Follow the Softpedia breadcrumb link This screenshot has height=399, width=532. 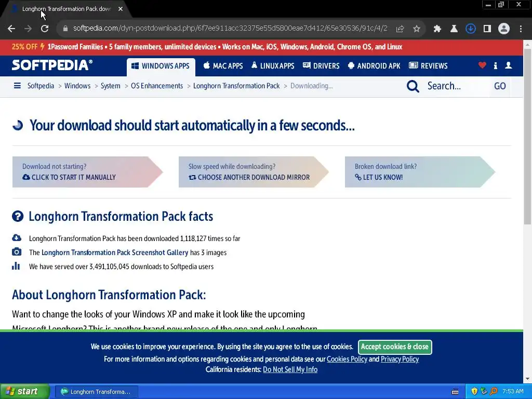(41, 86)
